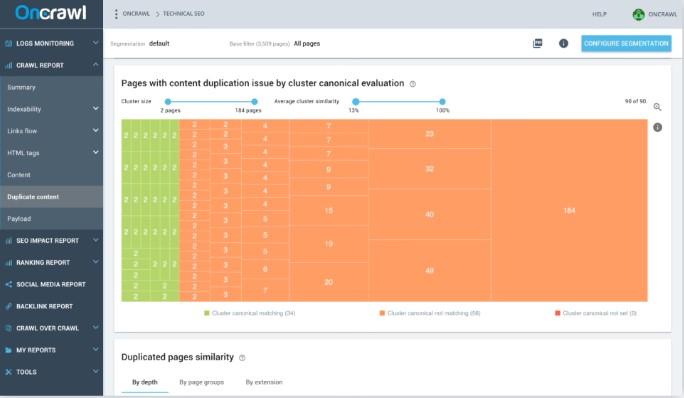Toggle the Cluster canonical not matching legend item
Image resolution: width=684 pixels, height=398 pixels.
(x=430, y=313)
